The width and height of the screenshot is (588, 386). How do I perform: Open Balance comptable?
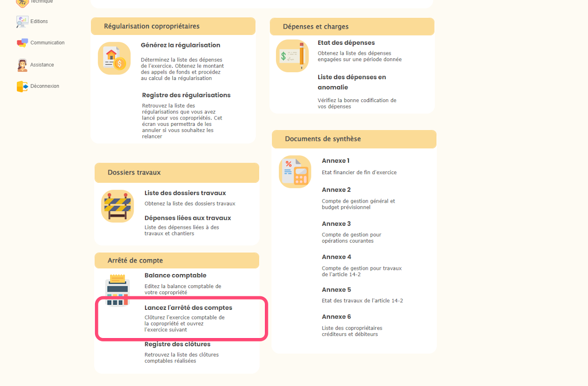[175, 276]
